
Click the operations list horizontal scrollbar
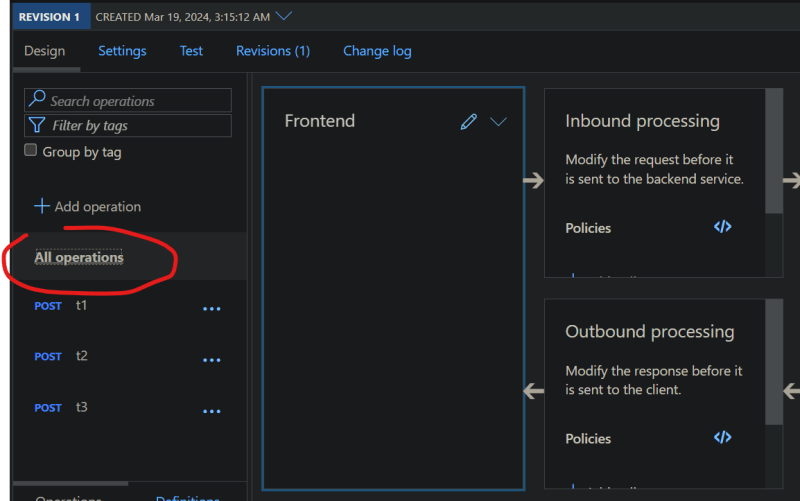coord(70,483)
